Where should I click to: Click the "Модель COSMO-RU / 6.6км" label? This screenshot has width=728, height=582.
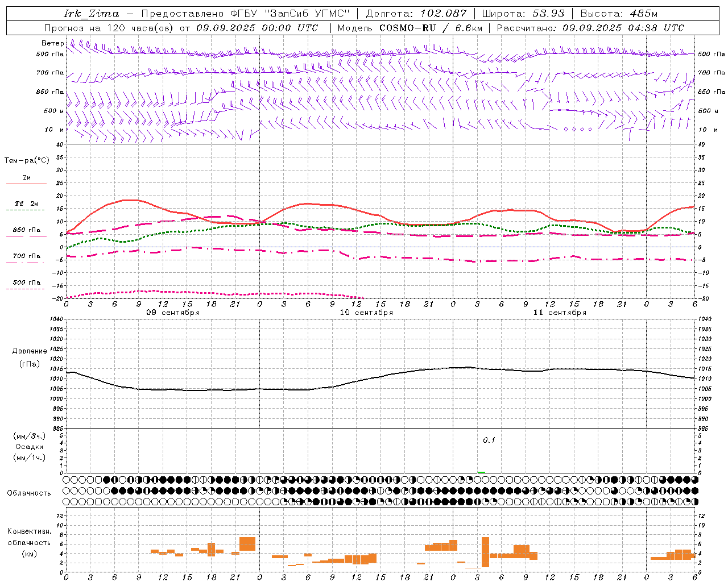pos(409,28)
